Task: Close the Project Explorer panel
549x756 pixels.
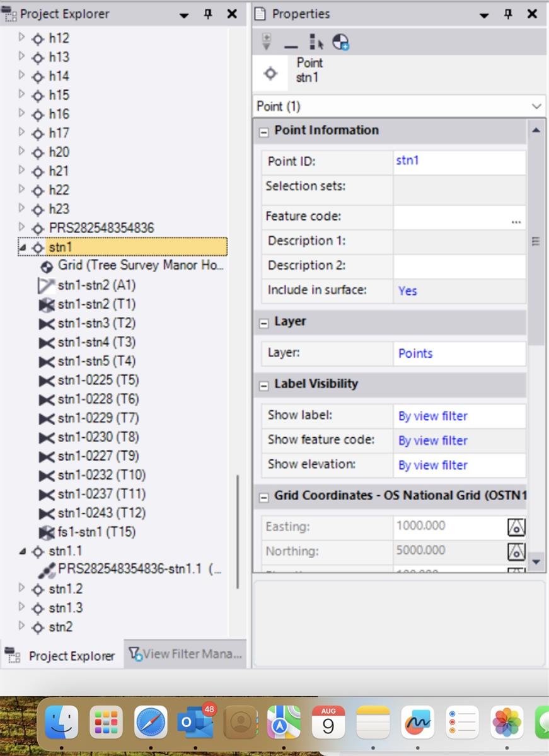Action: pyautogui.click(x=232, y=14)
